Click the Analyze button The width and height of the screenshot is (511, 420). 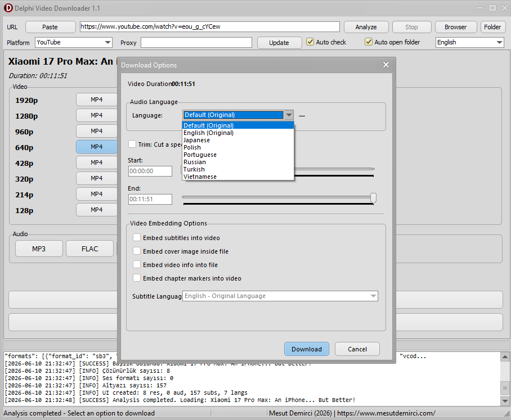coord(366,27)
